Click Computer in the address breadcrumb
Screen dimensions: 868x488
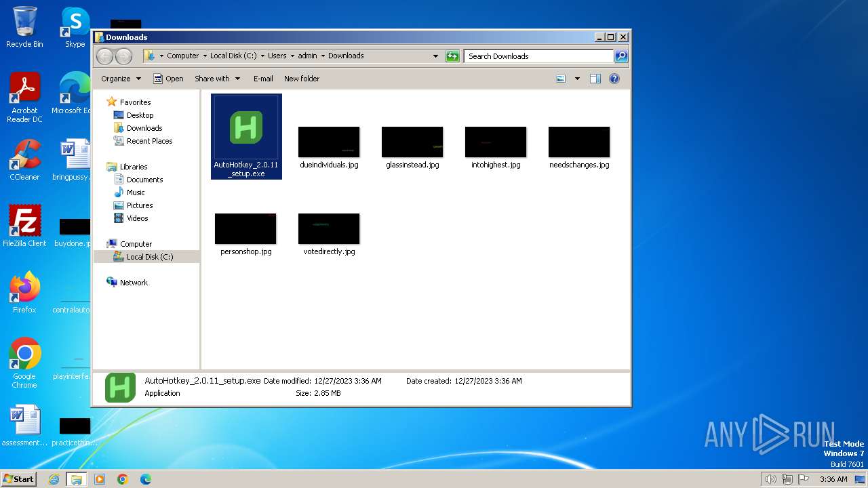click(x=183, y=56)
